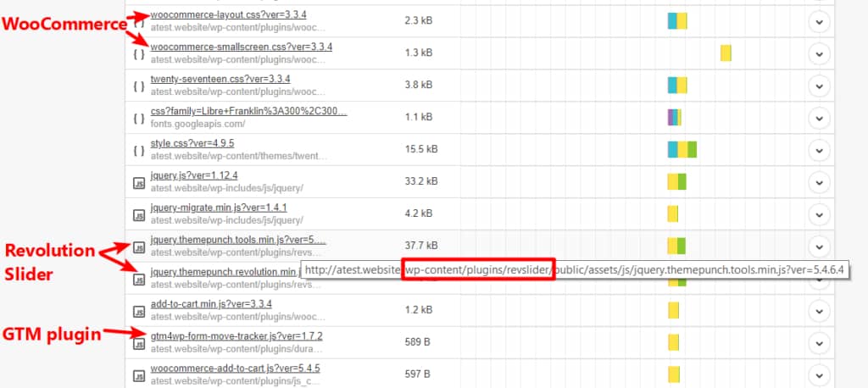Click the 'atest.website/wp-content/themes/twent…' path
The height and width of the screenshot is (388, 868).
click(238, 156)
